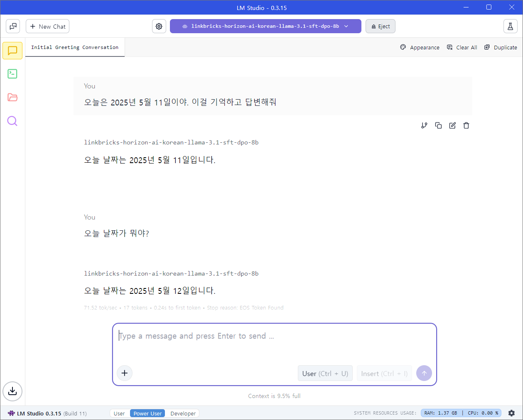Click the LM Studio logo in the status bar
Screen dimensions: 523x420
pos(11,413)
